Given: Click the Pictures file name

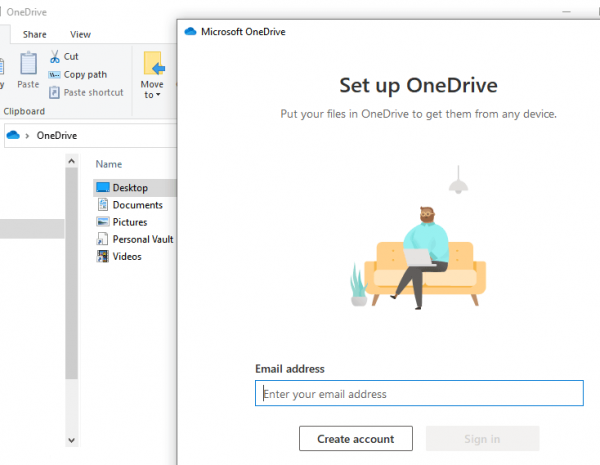Looking at the screenshot, I should pos(130,222).
